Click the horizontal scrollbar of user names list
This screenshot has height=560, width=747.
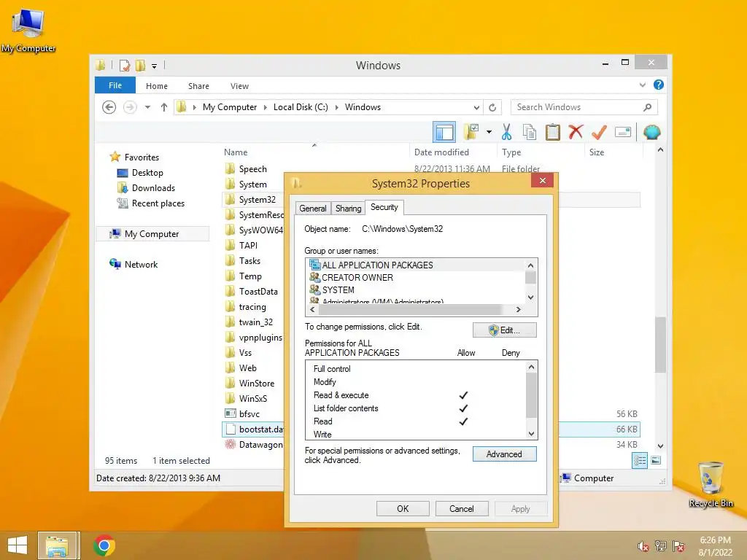[x=410, y=309]
